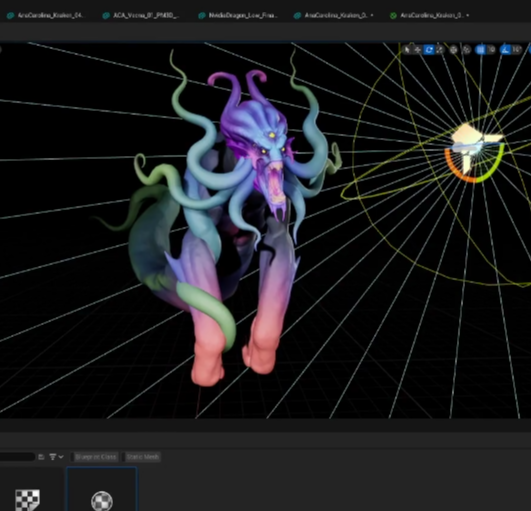531x511 pixels.
Task: Select the checkered texture asset thumbnail
Action: (27, 499)
